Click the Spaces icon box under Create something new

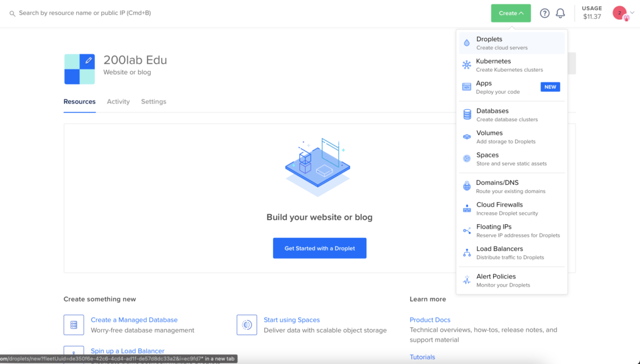coord(247,325)
